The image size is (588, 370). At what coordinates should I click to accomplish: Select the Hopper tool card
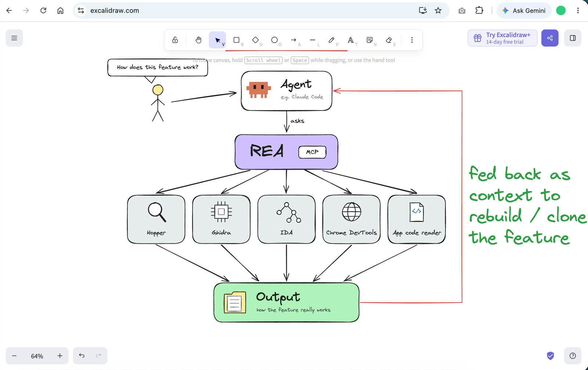point(156,219)
